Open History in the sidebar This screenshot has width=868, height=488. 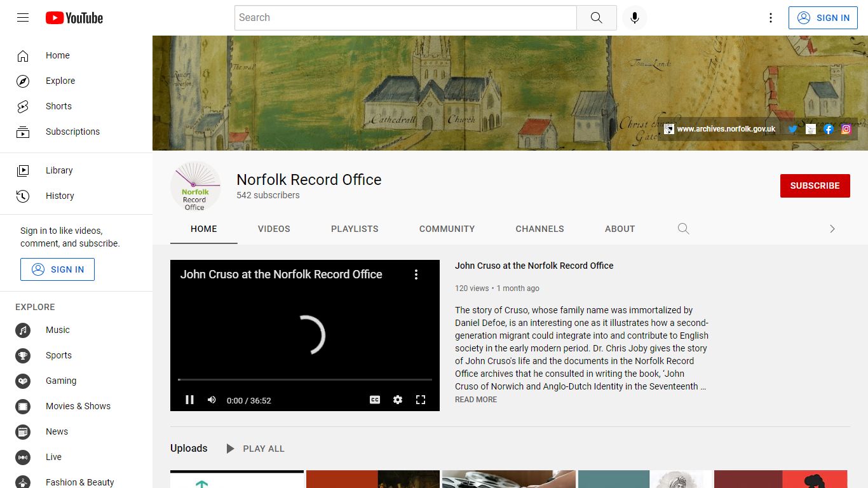click(76, 196)
